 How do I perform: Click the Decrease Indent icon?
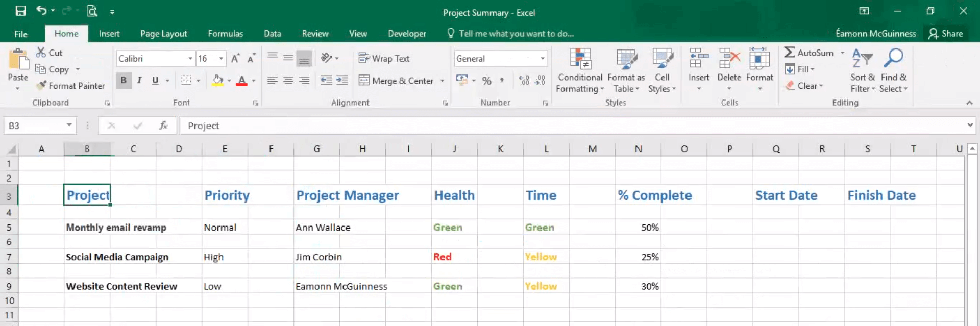(326, 80)
